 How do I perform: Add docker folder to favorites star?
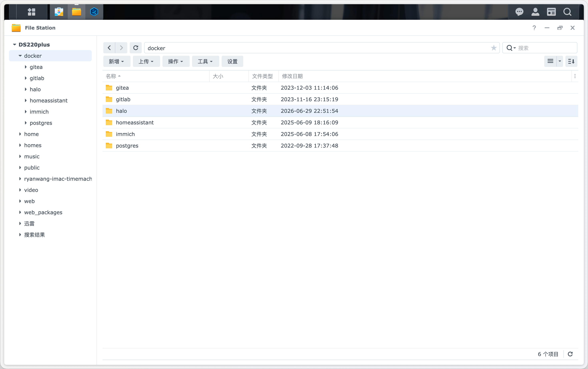pos(494,48)
